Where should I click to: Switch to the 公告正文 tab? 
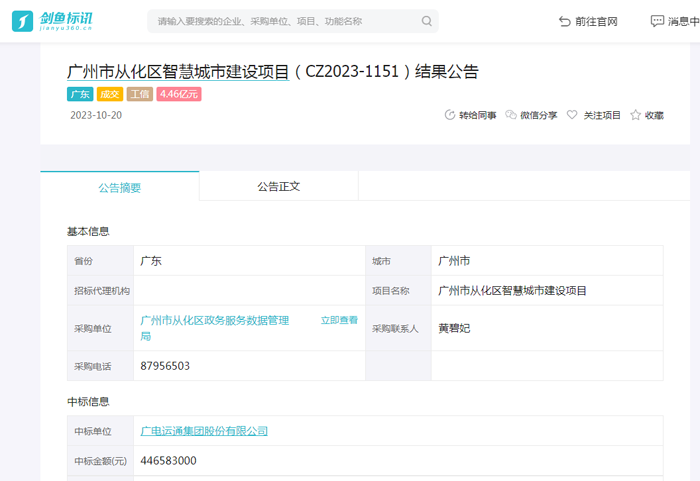[279, 186]
